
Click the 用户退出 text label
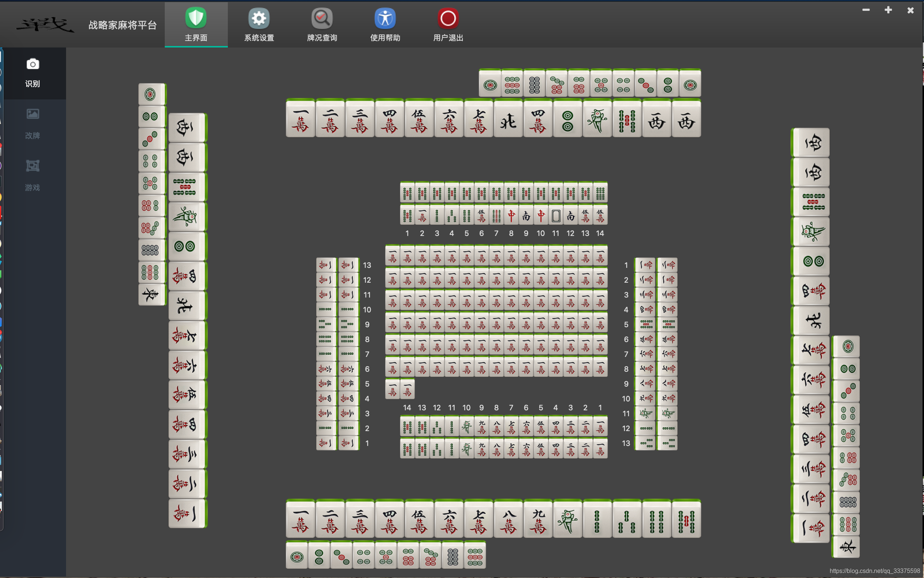click(448, 38)
